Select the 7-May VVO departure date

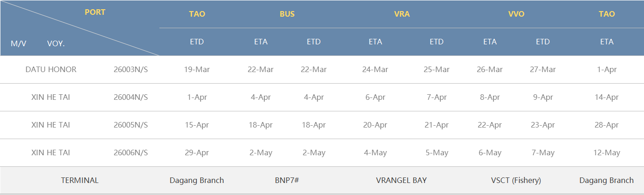tap(543, 152)
